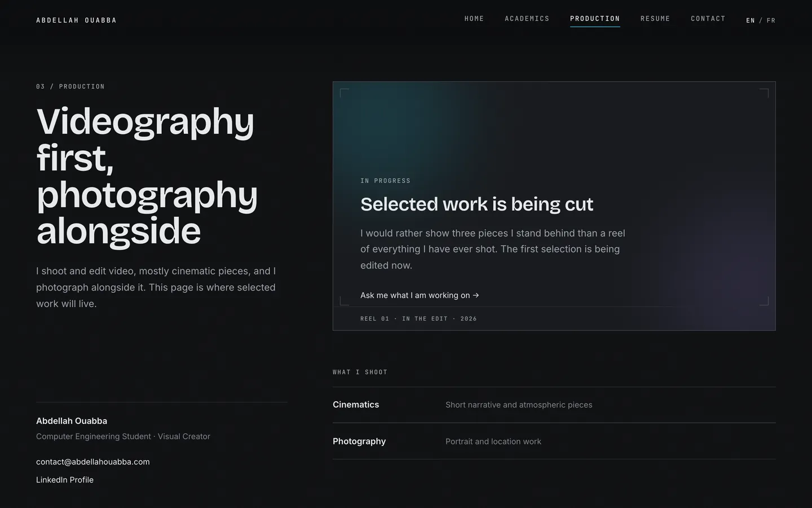Switch language to FR
The image size is (812, 508).
pyautogui.click(x=771, y=20)
